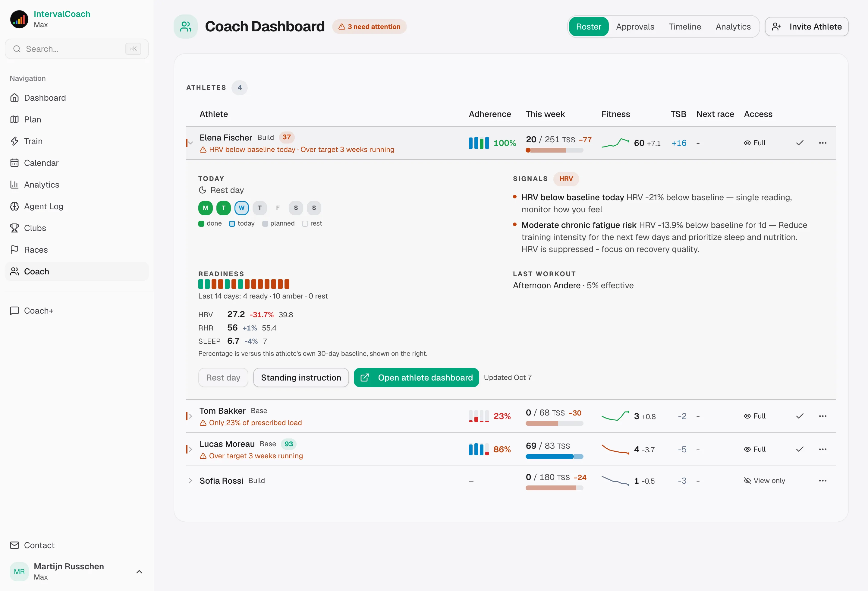Click Open athlete dashboard button

[416, 377]
